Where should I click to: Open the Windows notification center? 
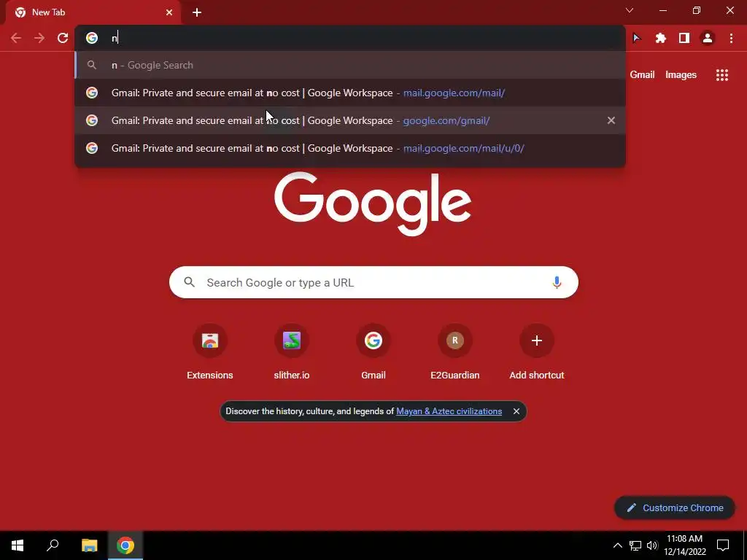coord(723,545)
